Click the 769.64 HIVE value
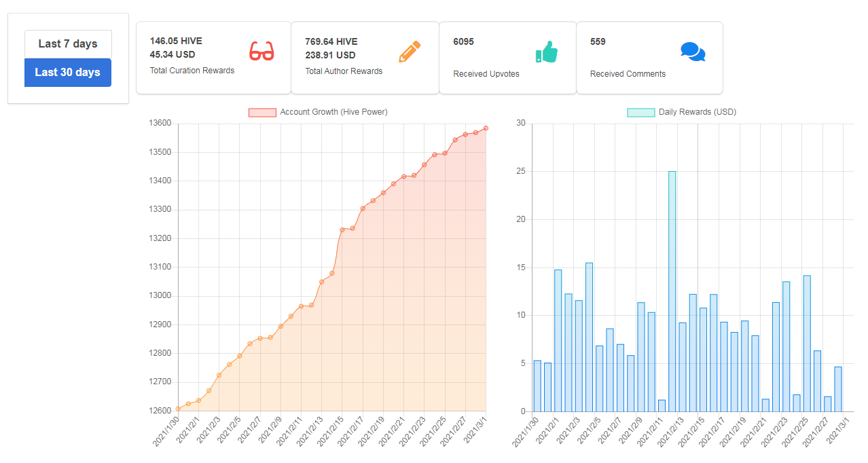868x463 pixels. (x=331, y=41)
